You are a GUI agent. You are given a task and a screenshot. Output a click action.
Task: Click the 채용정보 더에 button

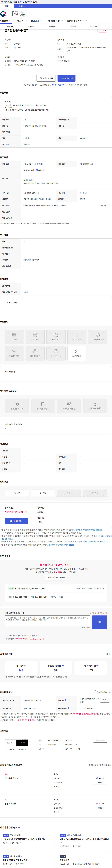[x=100, y=741]
